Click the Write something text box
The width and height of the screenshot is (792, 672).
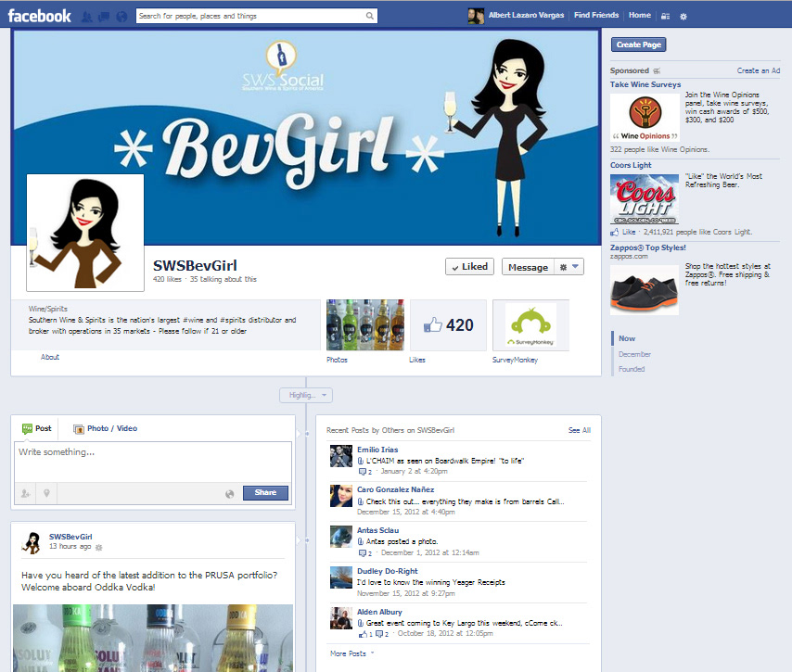point(153,462)
